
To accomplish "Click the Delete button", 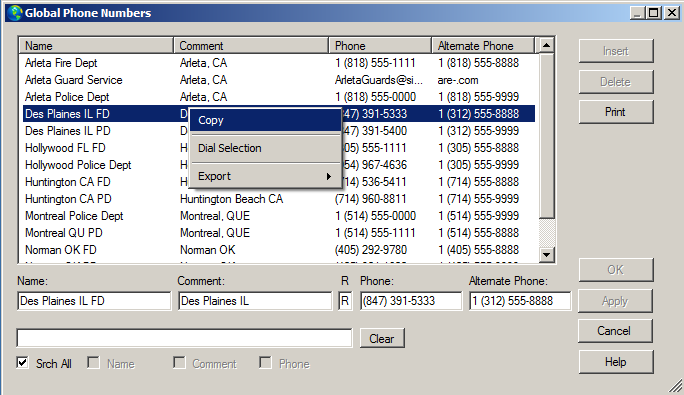I will coord(616,82).
